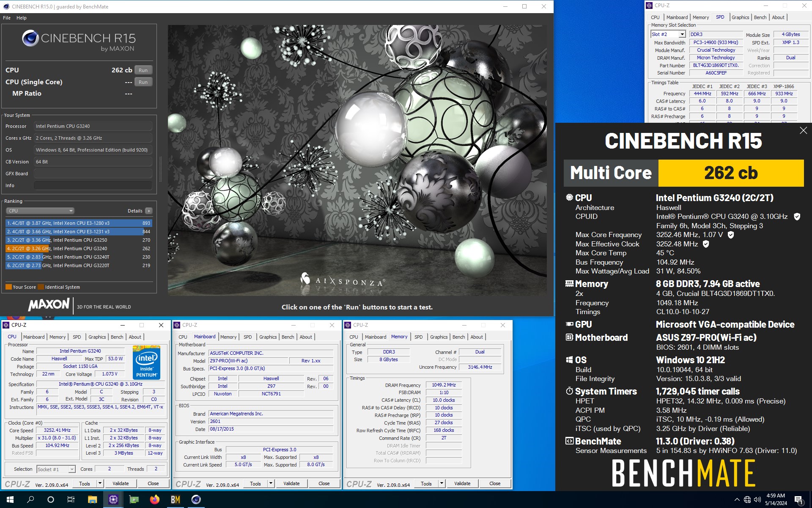Open Socket #1 selection dropdown
This screenshot has height=508, width=812.
56,469
